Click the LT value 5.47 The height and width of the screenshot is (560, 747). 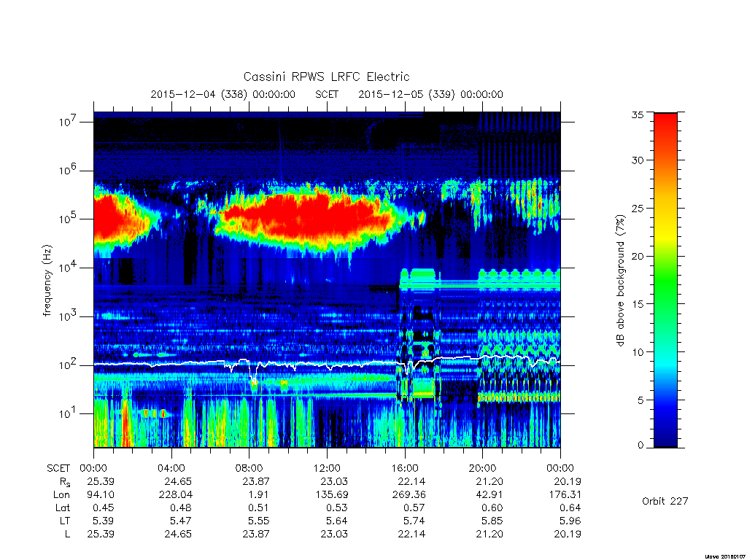181,521
